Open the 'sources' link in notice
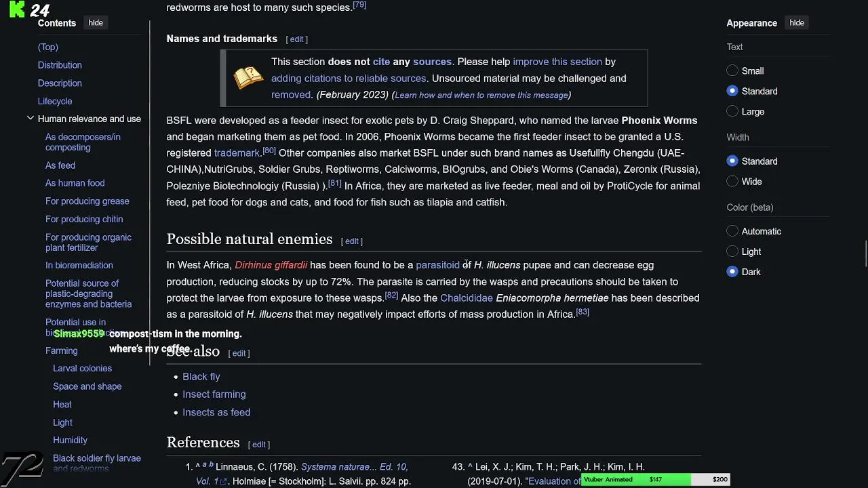 coord(432,62)
